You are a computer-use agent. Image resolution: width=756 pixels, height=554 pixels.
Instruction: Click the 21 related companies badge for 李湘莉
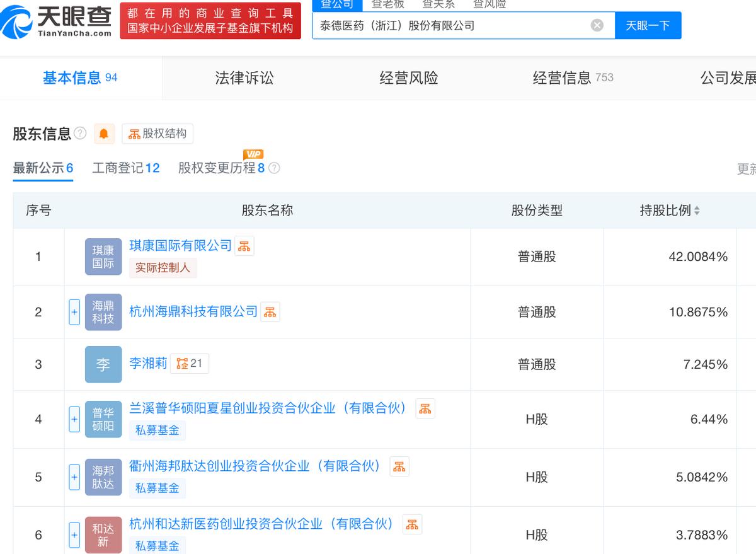(190, 364)
